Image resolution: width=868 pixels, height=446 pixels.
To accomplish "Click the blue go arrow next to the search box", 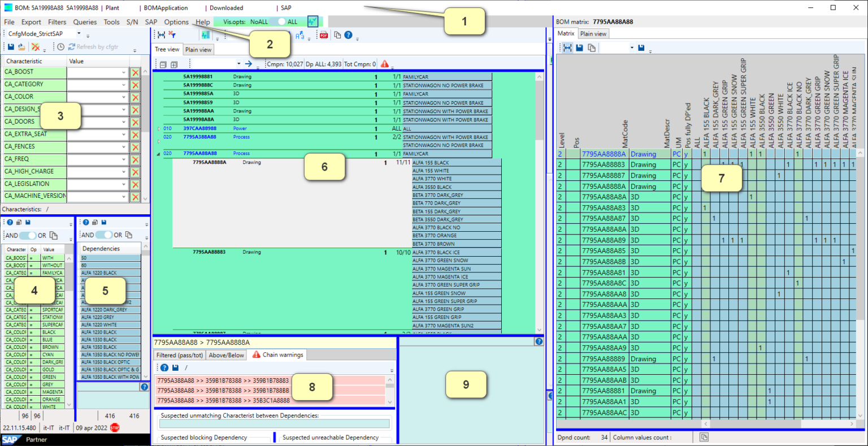I will (x=248, y=64).
